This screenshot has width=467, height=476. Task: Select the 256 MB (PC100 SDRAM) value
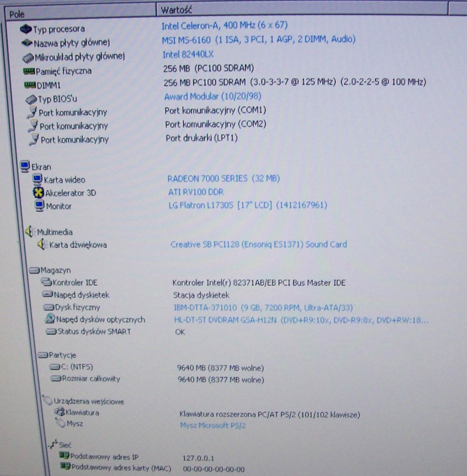pyautogui.click(x=208, y=68)
